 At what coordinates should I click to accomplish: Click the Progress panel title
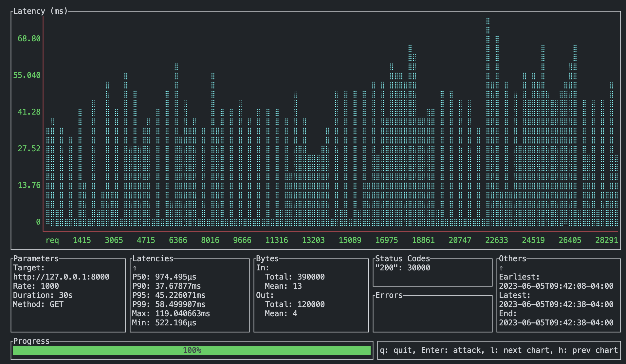[x=31, y=341]
